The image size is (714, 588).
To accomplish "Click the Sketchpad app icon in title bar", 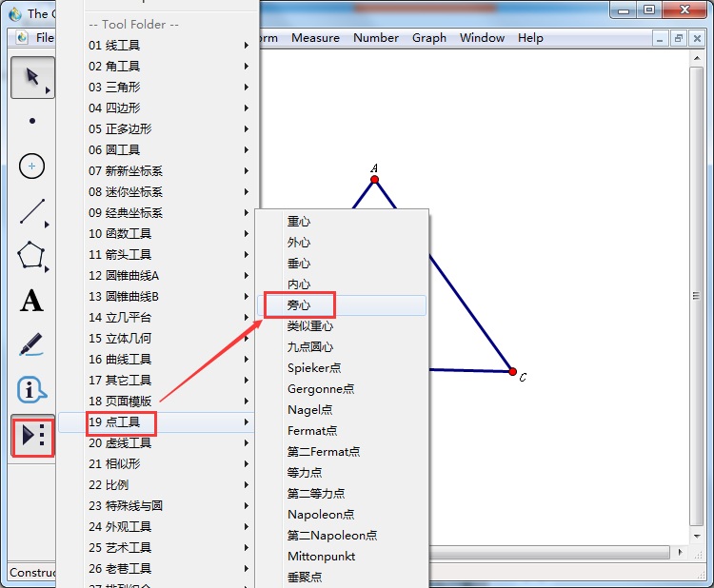I will (x=15, y=14).
